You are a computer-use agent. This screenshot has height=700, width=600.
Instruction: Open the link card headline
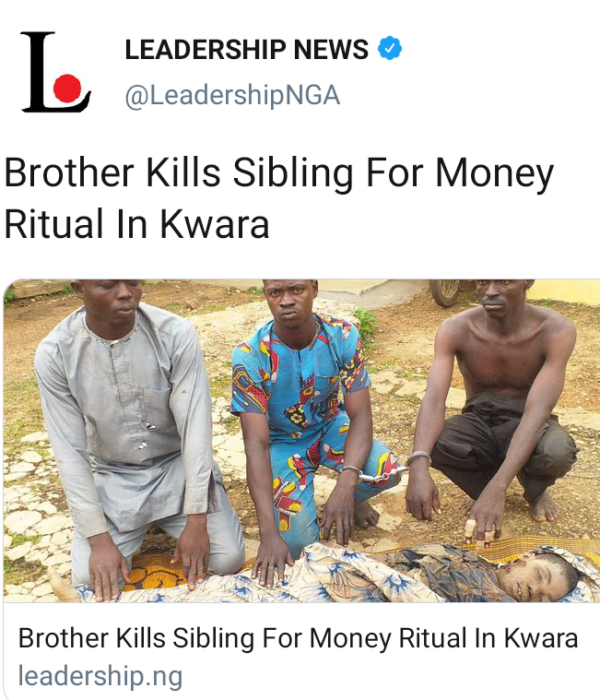click(298, 637)
